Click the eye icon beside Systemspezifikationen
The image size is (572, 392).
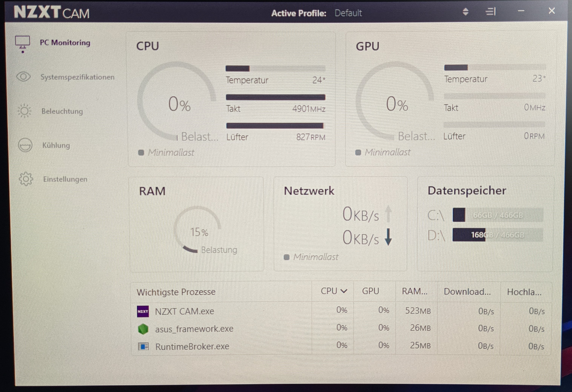23,77
